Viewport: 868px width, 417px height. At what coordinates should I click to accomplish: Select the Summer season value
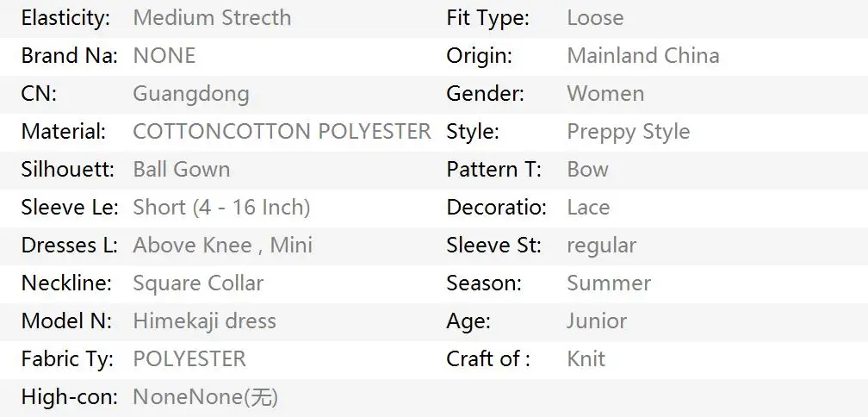click(x=609, y=283)
